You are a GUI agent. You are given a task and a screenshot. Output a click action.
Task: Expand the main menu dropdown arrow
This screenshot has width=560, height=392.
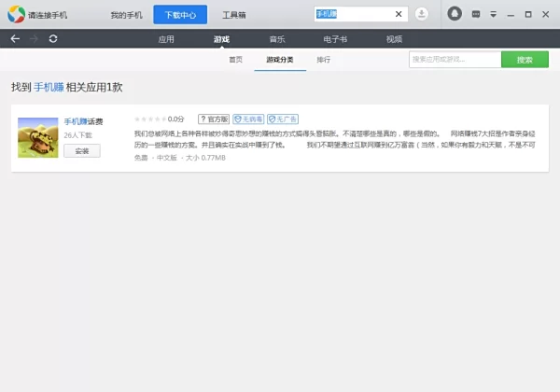(494, 14)
